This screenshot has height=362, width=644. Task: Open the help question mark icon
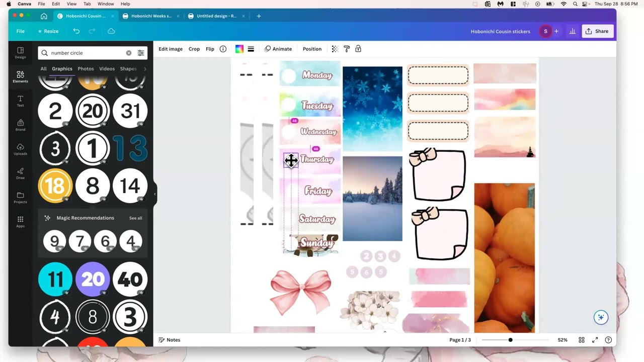(x=608, y=340)
